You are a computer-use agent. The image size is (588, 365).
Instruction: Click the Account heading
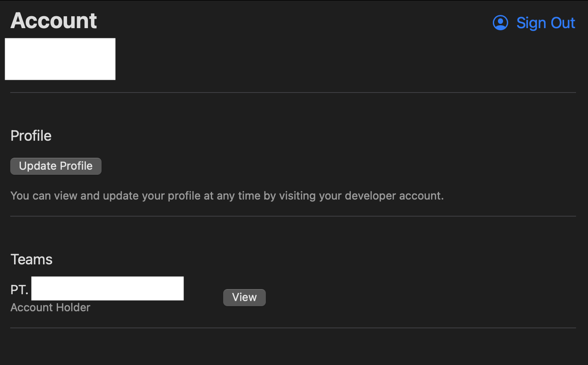point(54,20)
